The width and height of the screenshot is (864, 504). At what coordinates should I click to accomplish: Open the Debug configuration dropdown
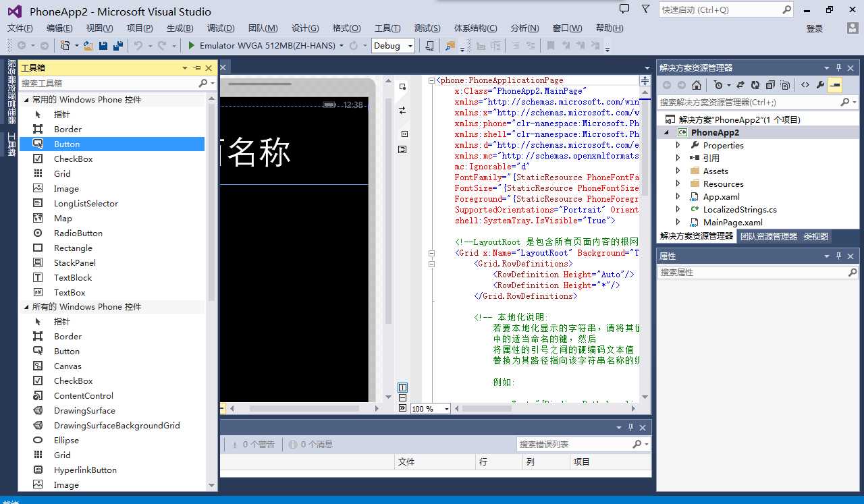click(x=393, y=45)
